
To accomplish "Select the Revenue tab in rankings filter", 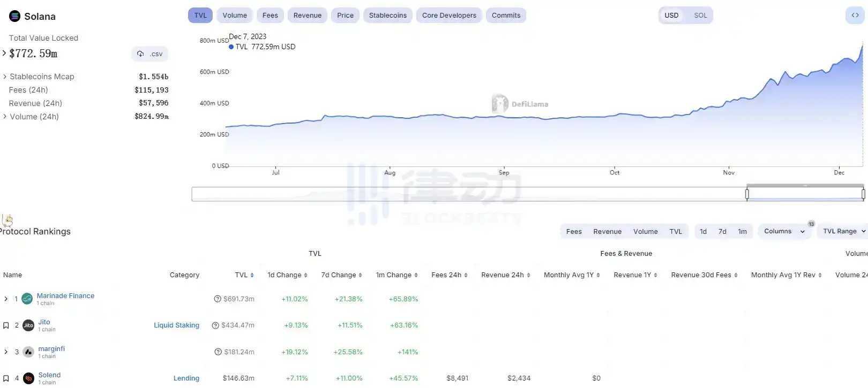I will pos(607,232).
